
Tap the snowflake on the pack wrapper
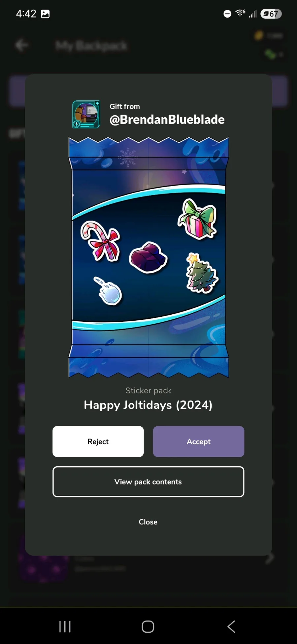point(128,157)
